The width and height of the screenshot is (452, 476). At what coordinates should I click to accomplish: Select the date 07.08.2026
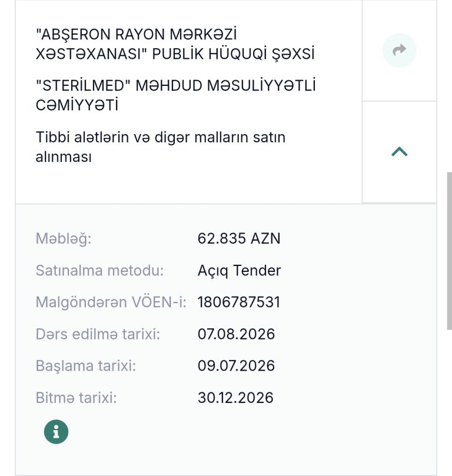click(236, 334)
